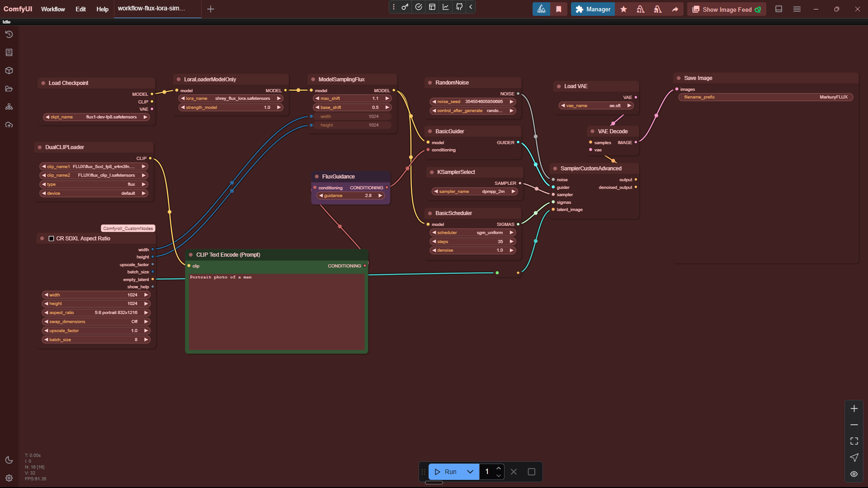Toggle swap_dimensions Off widget
Viewport: 868px width, 488px height.
96,322
